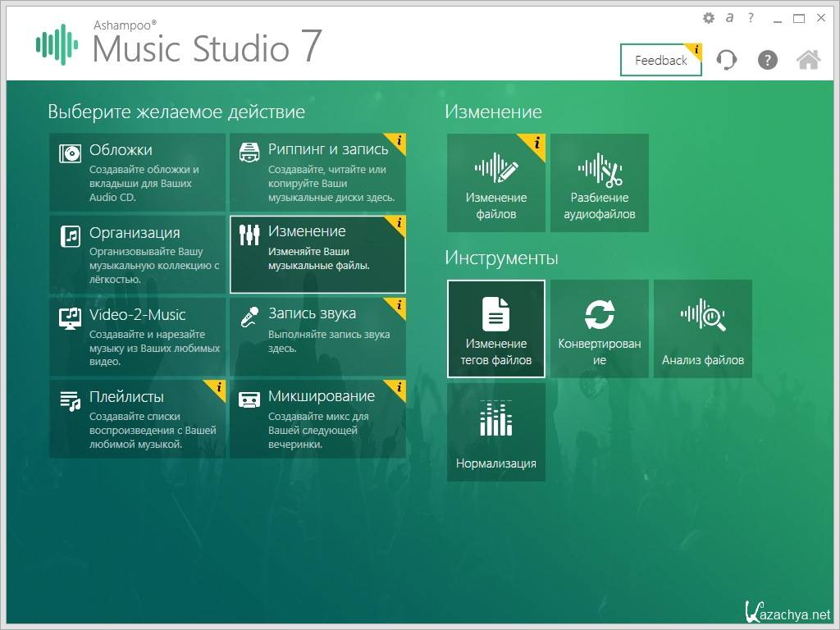Image resolution: width=840 pixels, height=630 pixels.
Task: Open the Микширование cassette tile
Action: 317,418
